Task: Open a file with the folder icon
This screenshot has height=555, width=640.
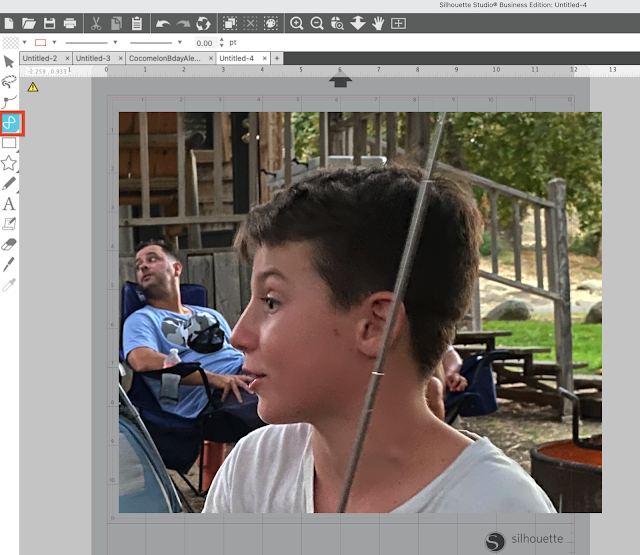Action: coord(29,23)
